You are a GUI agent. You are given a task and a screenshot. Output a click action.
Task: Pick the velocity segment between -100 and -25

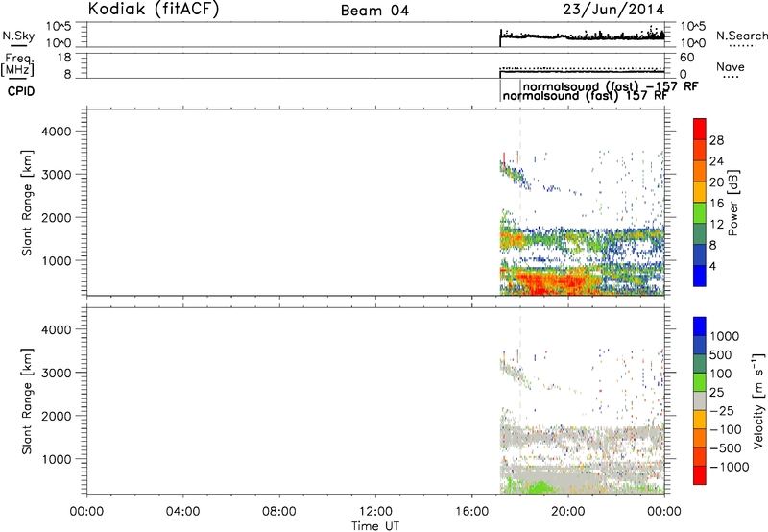[700, 420]
